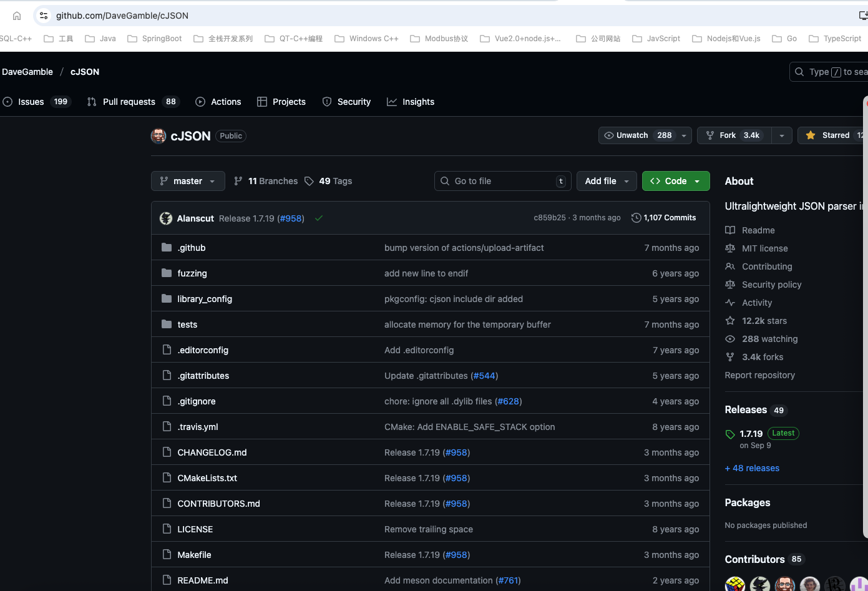
Task: Open the DaveGamble owner link
Action: tap(27, 72)
